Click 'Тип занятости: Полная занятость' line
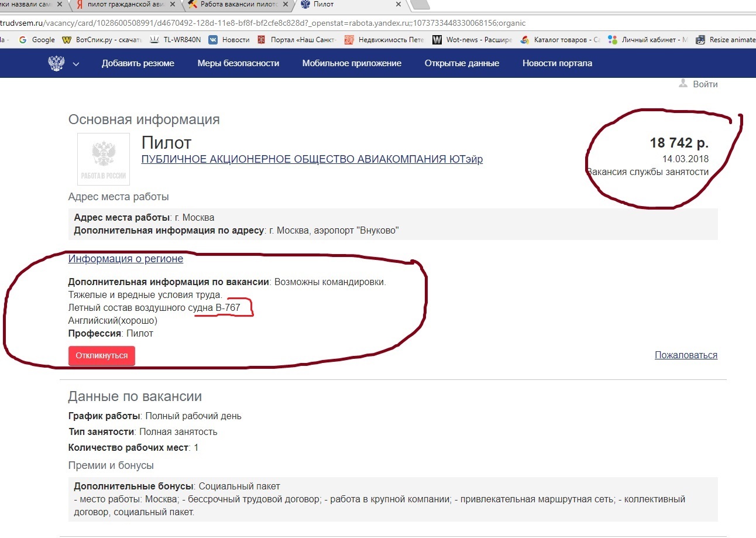The image size is (756, 538). [x=143, y=432]
